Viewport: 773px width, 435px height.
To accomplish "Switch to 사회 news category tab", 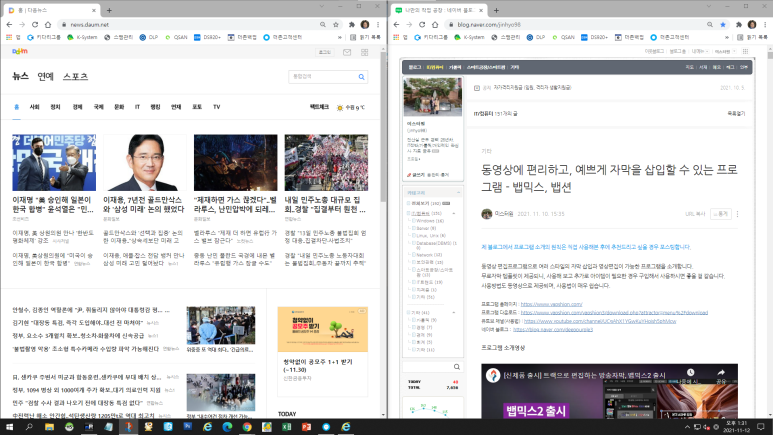I will tap(35, 107).
